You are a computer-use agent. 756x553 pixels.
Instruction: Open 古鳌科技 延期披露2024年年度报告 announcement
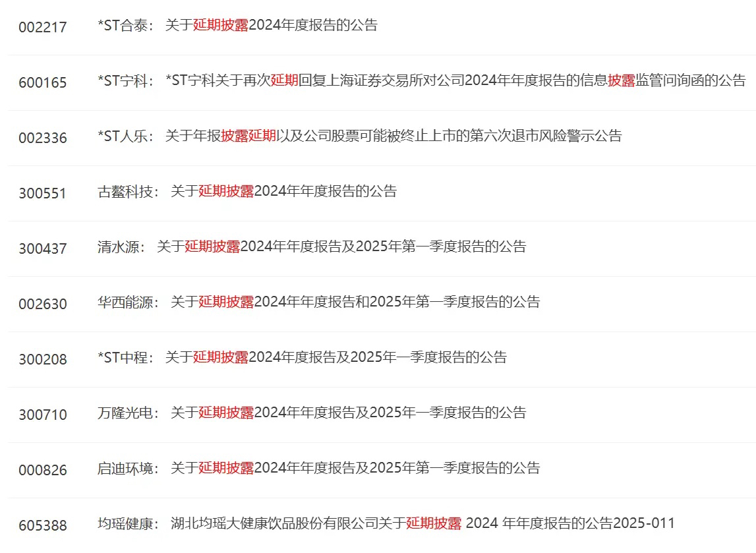[283, 191]
